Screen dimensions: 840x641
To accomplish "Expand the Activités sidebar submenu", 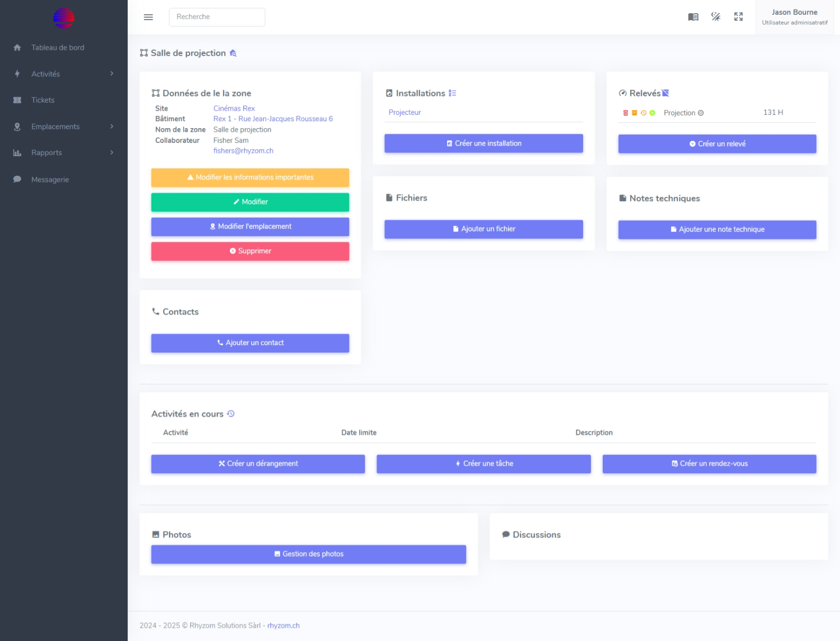I will click(64, 74).
